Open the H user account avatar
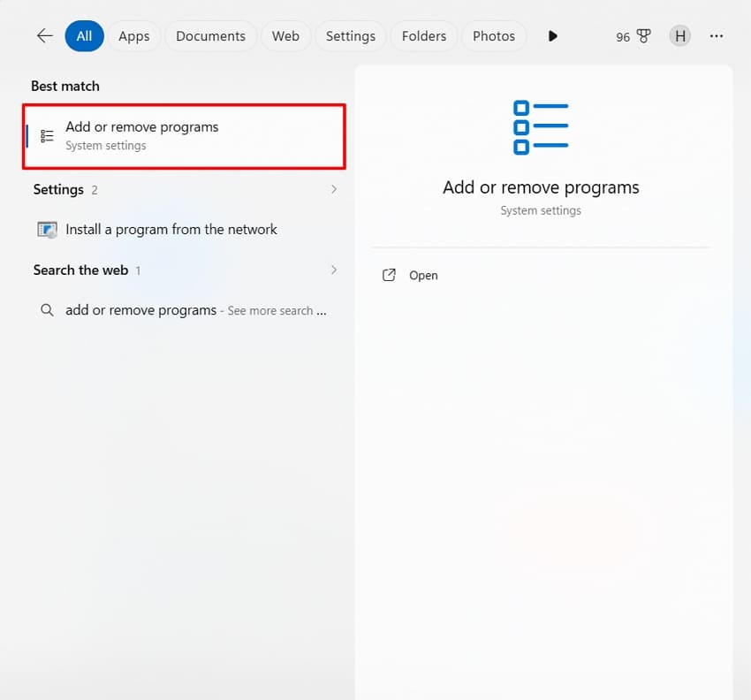 pyautogui.click(x=680, y=36)
